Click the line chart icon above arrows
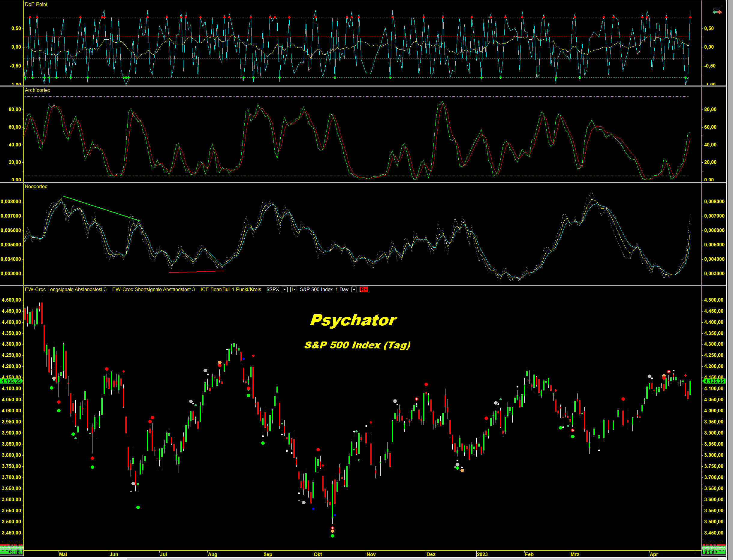The height and width of the screenshot is (560, 733). pyautogui.click(x=717, y=8)
